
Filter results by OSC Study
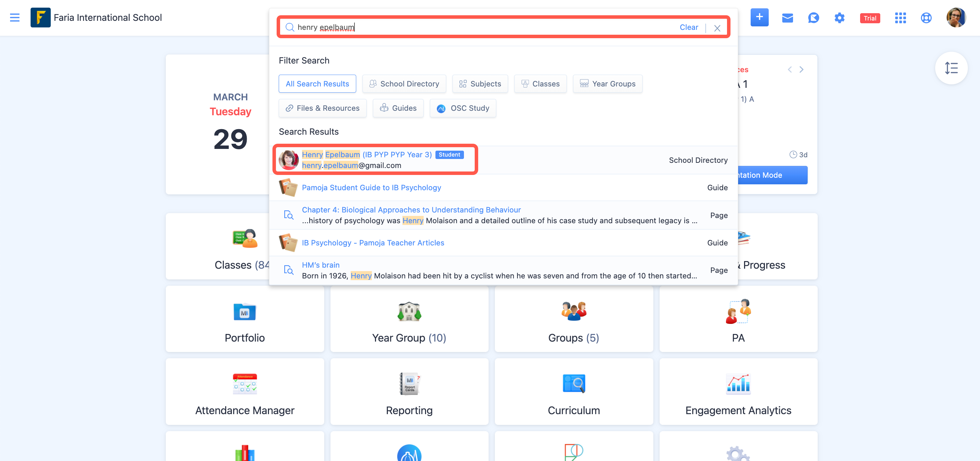click(463, 108)
